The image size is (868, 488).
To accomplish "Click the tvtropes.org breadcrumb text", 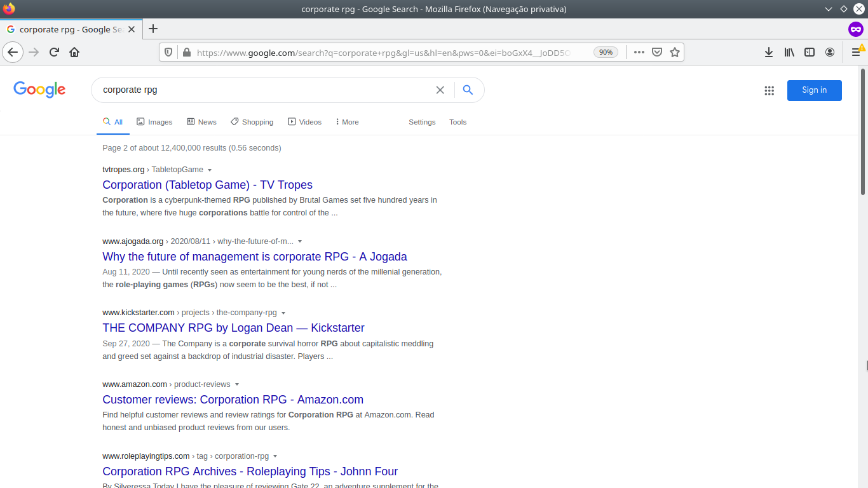I will (x=123, y=170).
